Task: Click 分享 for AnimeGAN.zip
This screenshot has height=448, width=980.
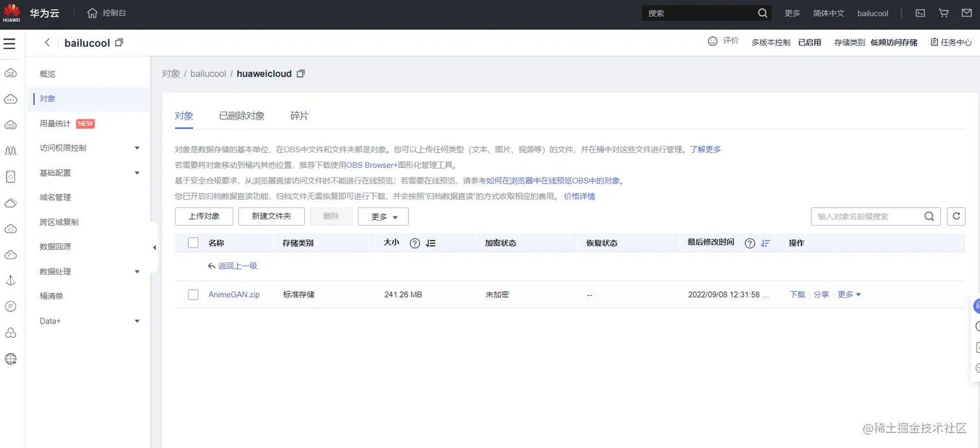Action: coord(821,294)
